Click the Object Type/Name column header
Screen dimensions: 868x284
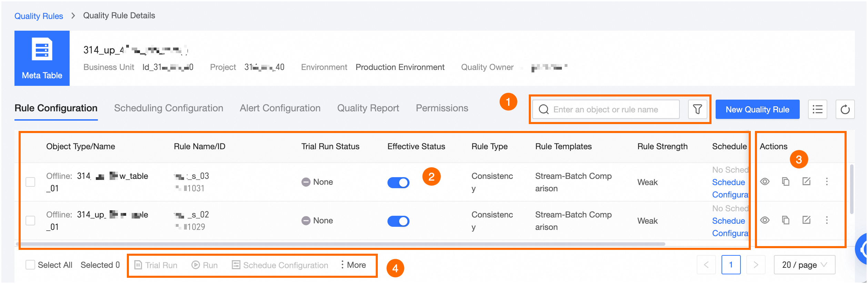point(81,146)
